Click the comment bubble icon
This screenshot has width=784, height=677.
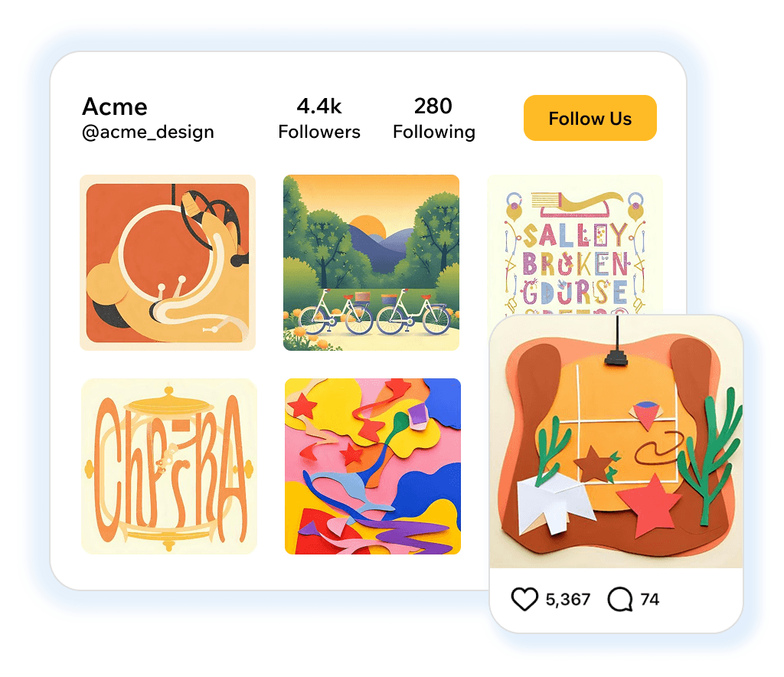tap(620, 599)
